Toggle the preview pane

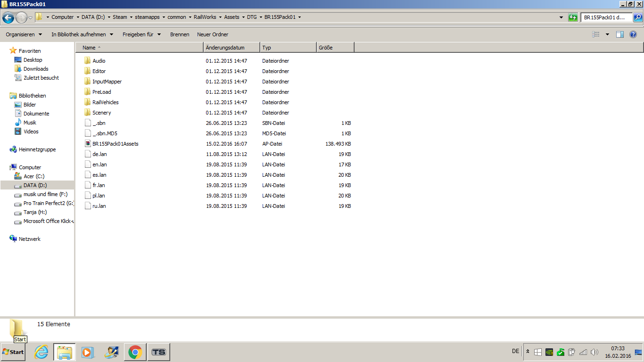620,34
